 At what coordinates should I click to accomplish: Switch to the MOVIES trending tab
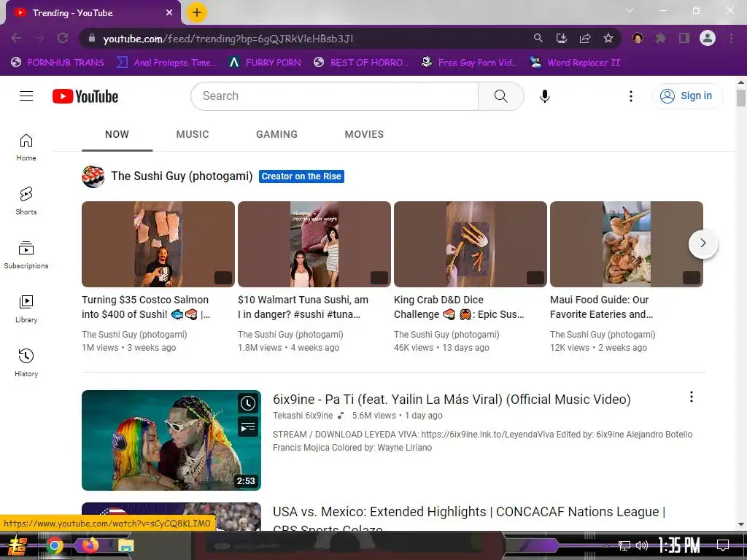pyautogui.click(x=364, y=135)
